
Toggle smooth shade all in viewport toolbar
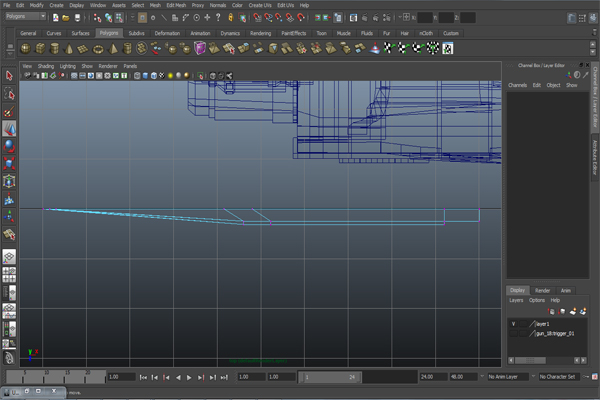click(x=145, y=76)
